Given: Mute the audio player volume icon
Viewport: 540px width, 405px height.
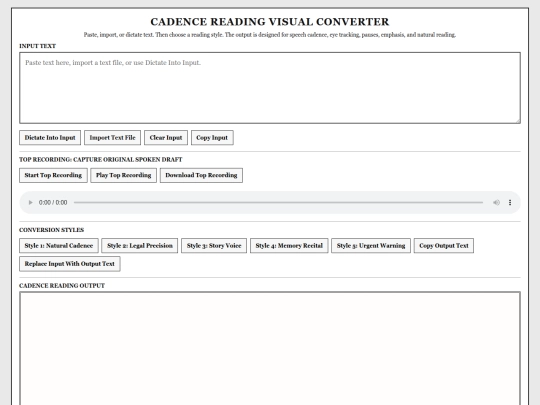Looking at the screenshot, I should pyautogui.click(x=496, y=202).
